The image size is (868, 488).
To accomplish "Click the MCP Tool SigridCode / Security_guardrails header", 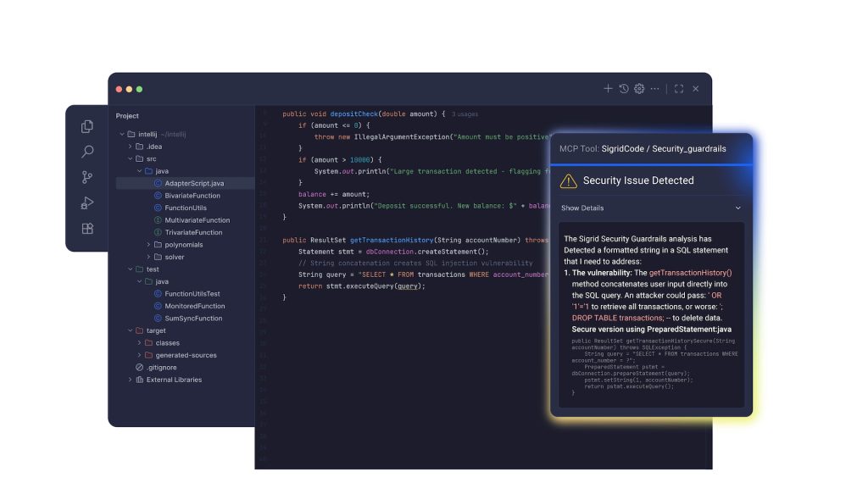I will [x=643, y=149].
